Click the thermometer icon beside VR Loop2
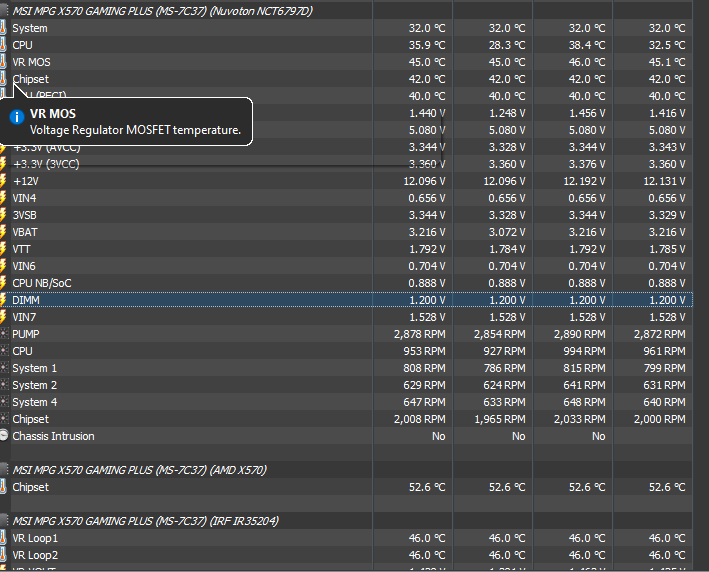709x572 pixels. coord(3,555)
